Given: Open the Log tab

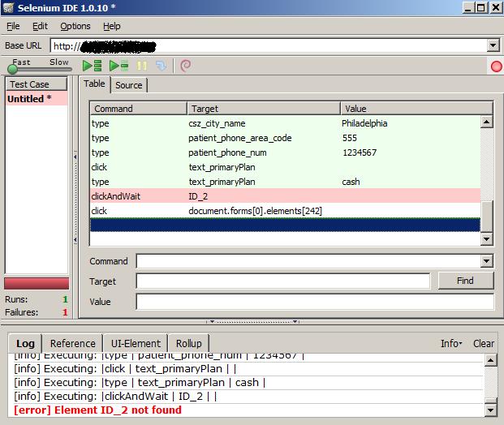Looking at the screenshot, I should pyautogui.click(x=25, y=343).
